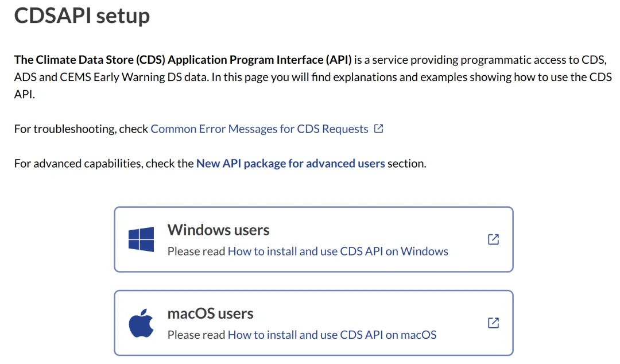Click external link icon in macOS users card

493,323
